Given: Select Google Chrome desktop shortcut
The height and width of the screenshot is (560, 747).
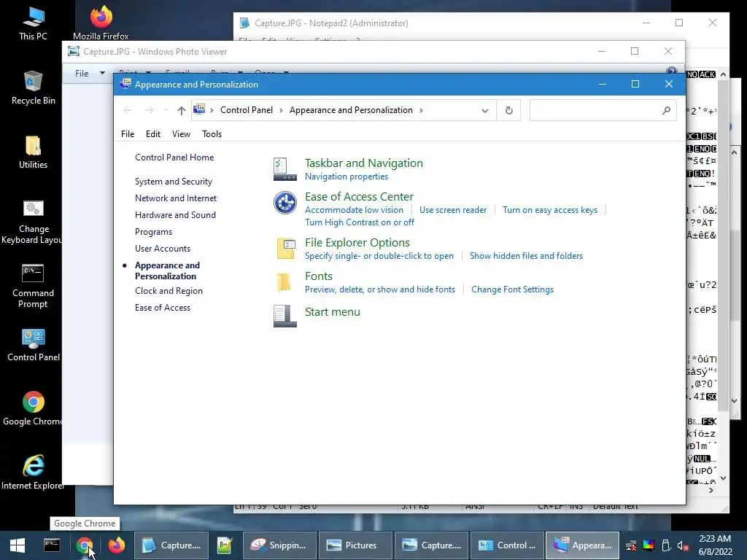Looking at the screenshot, I should (33, 408).
